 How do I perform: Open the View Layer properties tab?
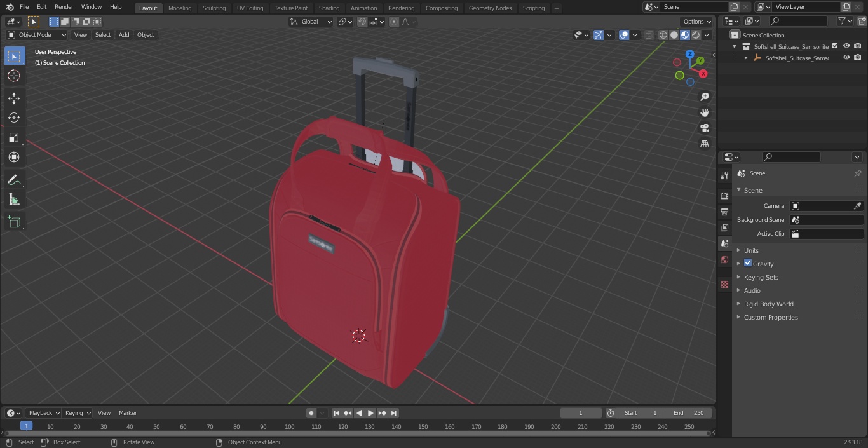click(724, 227)
